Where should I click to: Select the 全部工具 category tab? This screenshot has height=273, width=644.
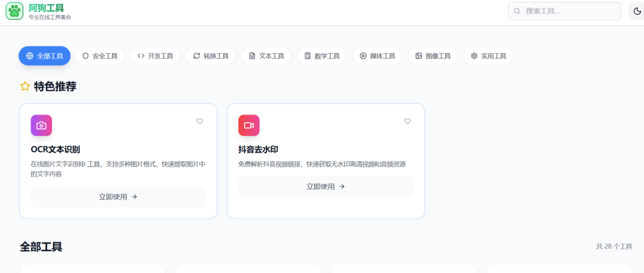[x=44, y=56]
